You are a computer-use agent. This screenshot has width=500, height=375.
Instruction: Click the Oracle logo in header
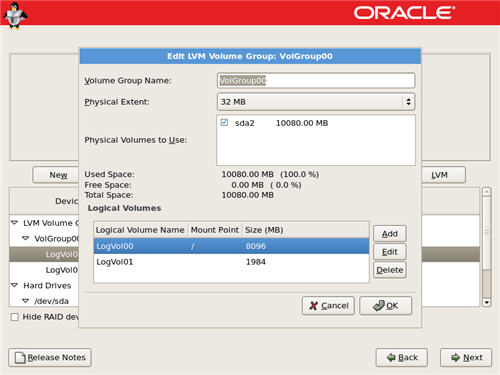tap(404, 13)
